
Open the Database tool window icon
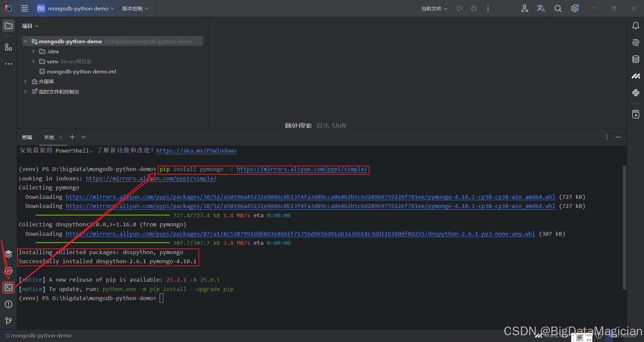(636, 59)
